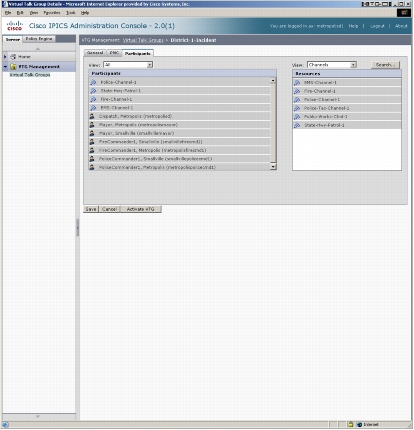Click the Resources channel icon for State-Hwy-Patrol-1
The image size is (414, 430).
pyautogui.click(x=297, y=125)
